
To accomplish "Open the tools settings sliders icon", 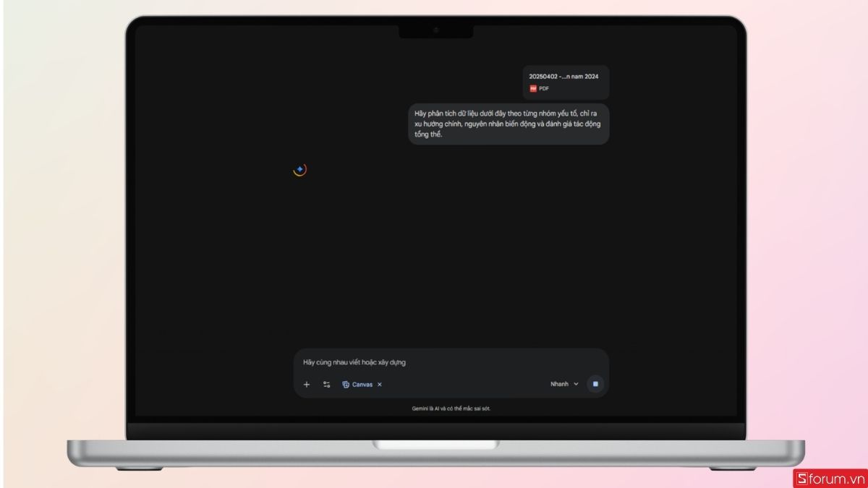I will (x=326, y=385).
